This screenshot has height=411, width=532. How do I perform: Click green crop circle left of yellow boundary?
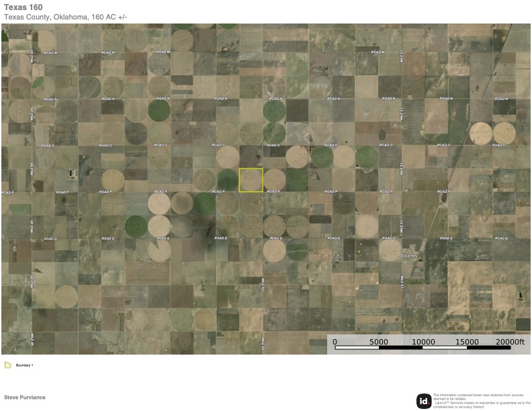[x=228, y=180]
